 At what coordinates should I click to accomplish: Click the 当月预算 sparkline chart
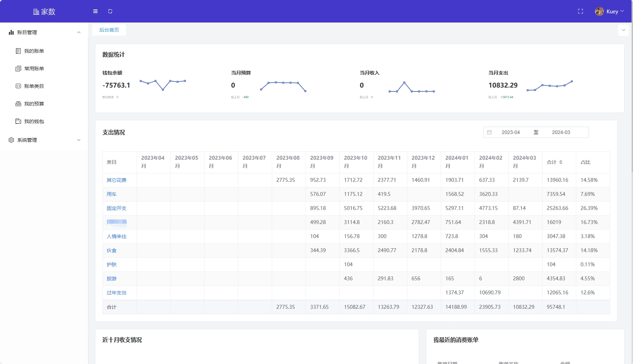click(283, 86)
